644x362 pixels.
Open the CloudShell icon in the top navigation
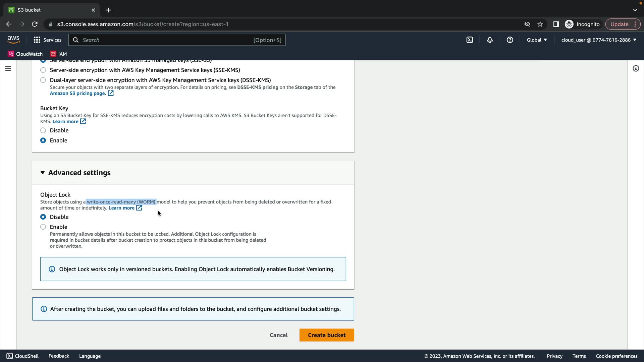click(x=470, y=40)
